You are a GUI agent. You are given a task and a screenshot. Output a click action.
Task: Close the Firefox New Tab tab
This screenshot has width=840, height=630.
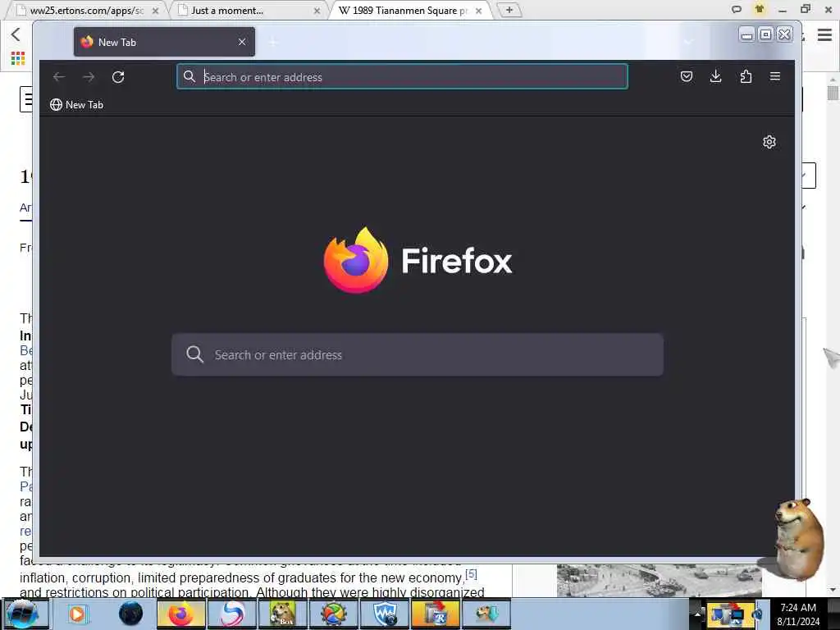[242, 42]
